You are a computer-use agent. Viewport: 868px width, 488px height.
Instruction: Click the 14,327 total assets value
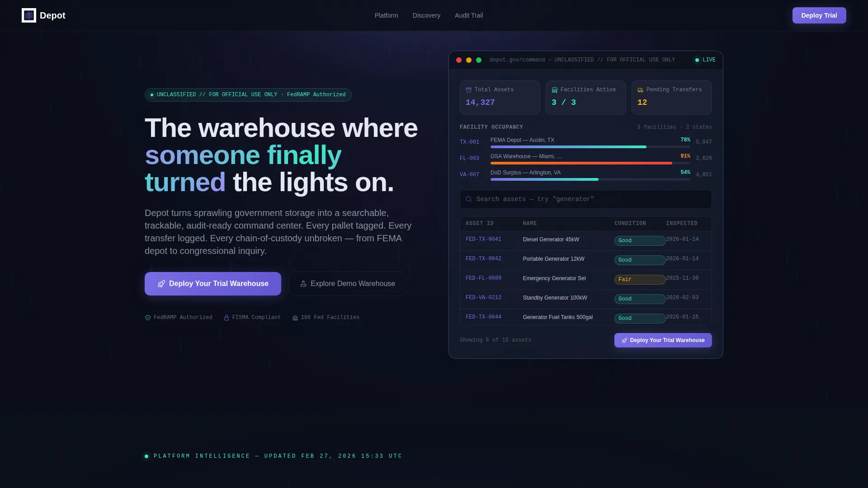point(480,103)
